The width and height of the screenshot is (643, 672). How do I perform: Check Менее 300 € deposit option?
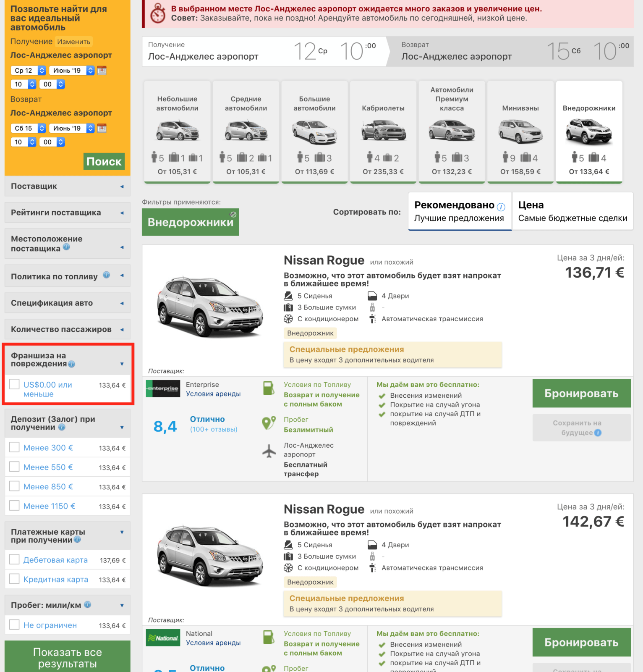coord(14,447)
